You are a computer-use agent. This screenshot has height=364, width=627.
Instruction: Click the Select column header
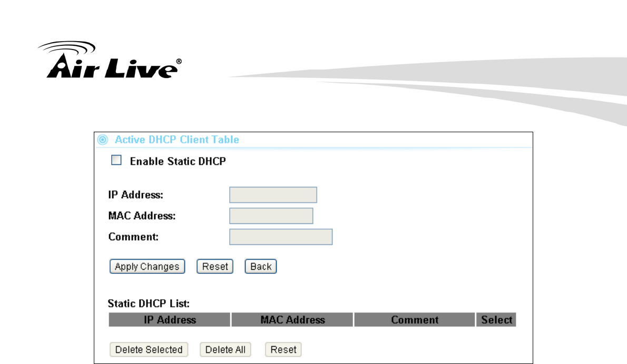(496, 320)
